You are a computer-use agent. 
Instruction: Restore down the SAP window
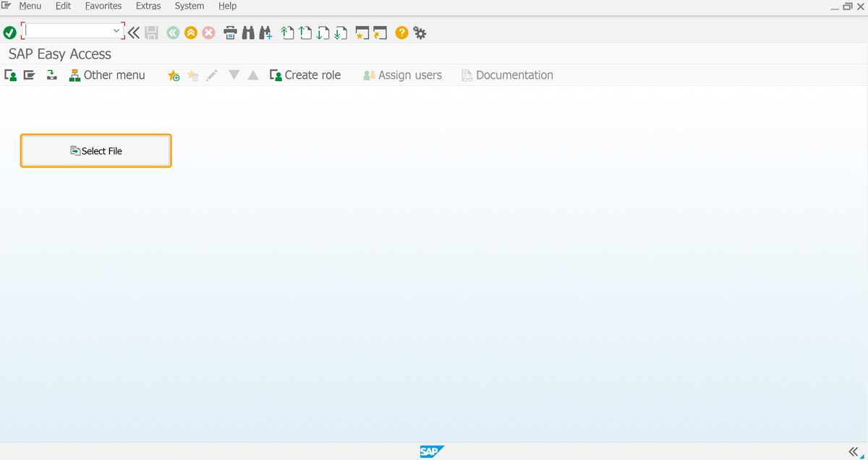tap(847, 6)
